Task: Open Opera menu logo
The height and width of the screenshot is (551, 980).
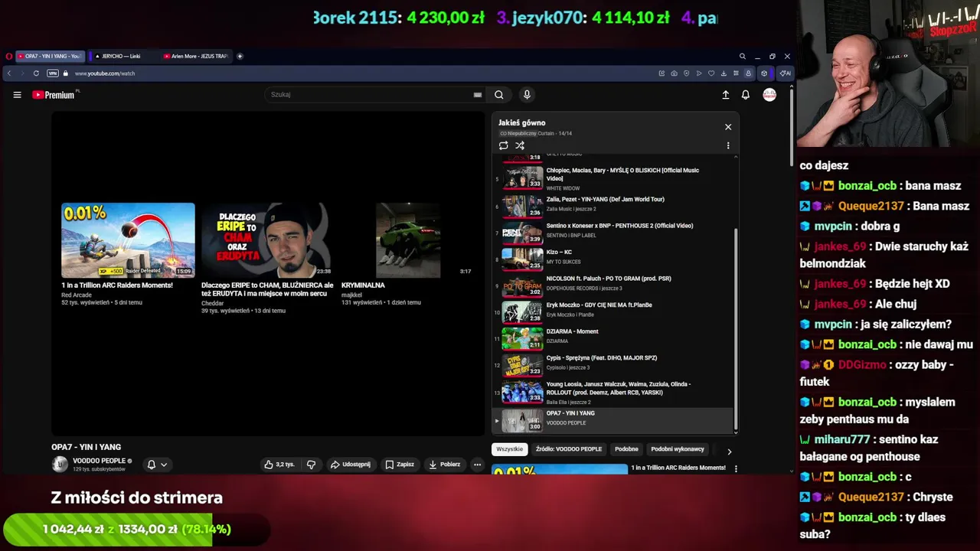Action: [9, 56]
